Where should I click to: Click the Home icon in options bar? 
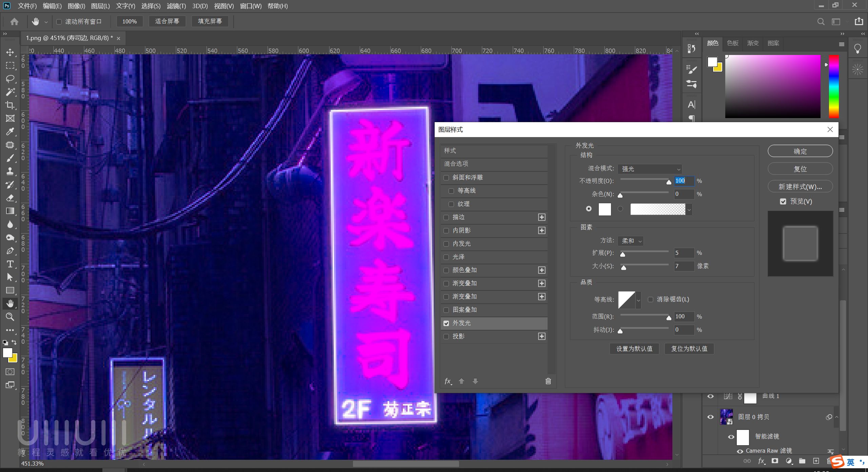14,22
